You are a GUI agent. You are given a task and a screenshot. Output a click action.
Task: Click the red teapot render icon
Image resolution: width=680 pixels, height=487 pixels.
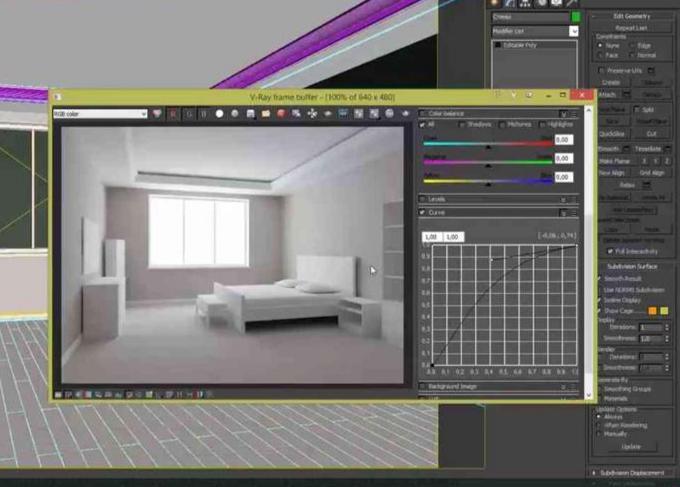[281, 114]
